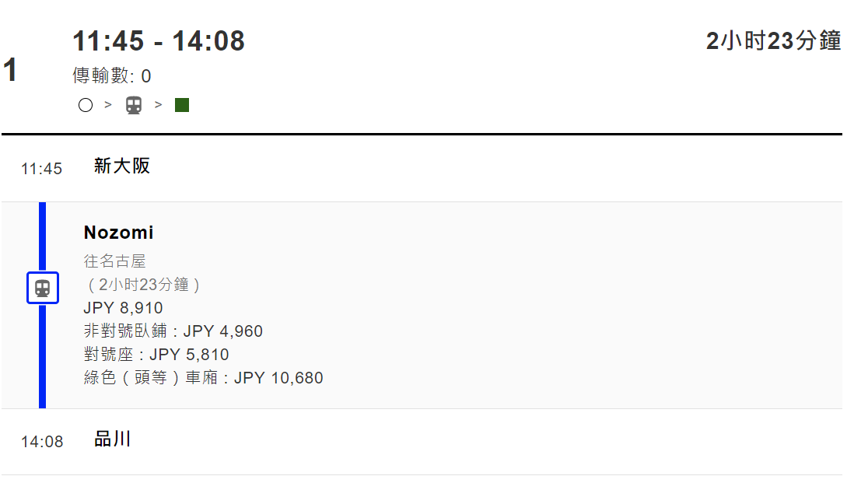Expand route 1 via 11:45 - 14:08 header
This screenshot has height=483, width=868.
159,41
